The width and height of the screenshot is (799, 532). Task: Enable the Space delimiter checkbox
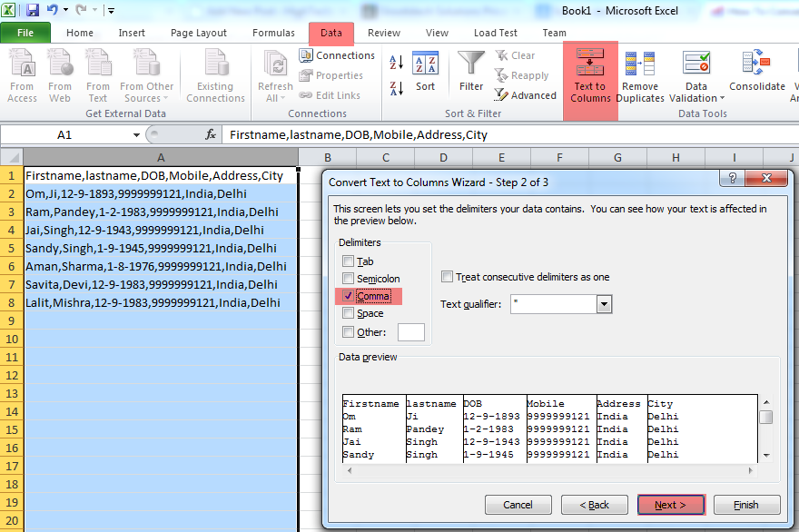click(348, 313)
